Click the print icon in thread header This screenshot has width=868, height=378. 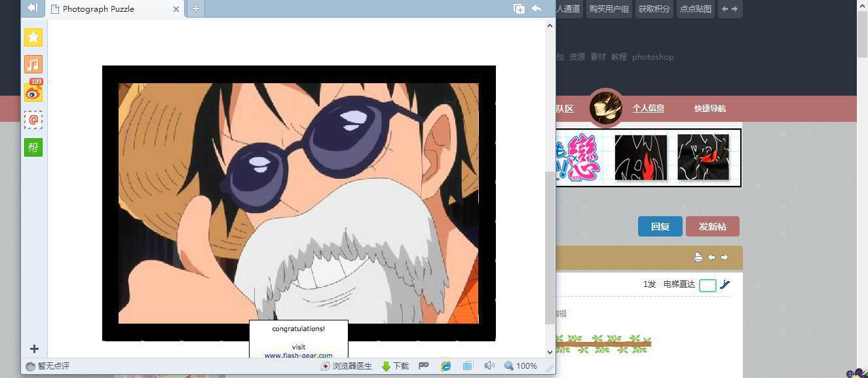coord(698,257)
